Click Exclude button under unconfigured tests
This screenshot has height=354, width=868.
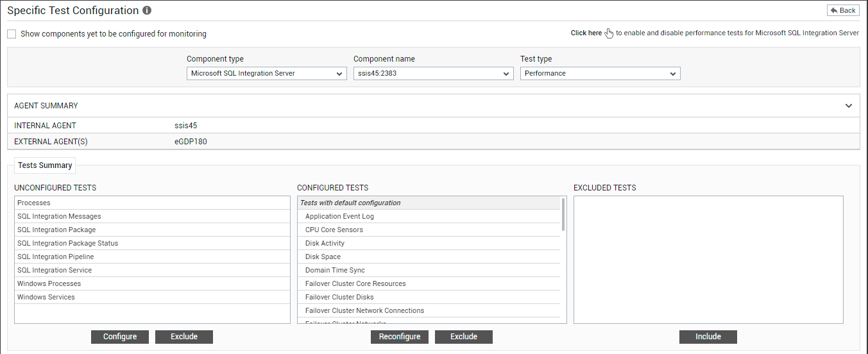coord(184,337)
